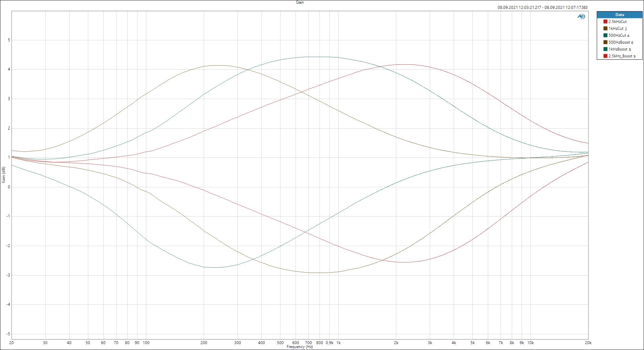This screenshot has height=350, width=644.
Task: Click the Frequency (Hz) axis label
Action: (300, 347)
